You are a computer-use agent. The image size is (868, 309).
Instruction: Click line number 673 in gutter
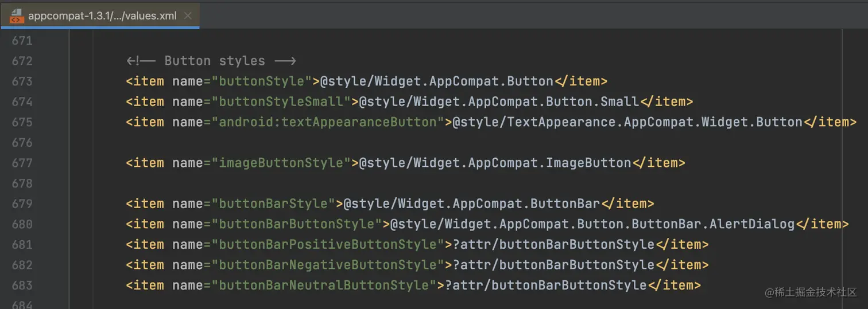pyautogui.click(x=22, y=81)
